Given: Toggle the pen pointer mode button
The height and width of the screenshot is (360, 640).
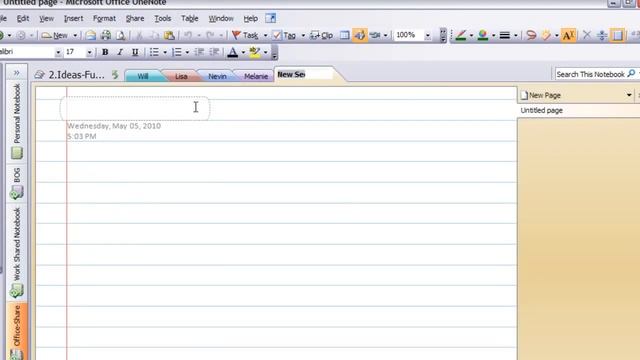Looking at the screenshot, I should (x=360, y=36).
